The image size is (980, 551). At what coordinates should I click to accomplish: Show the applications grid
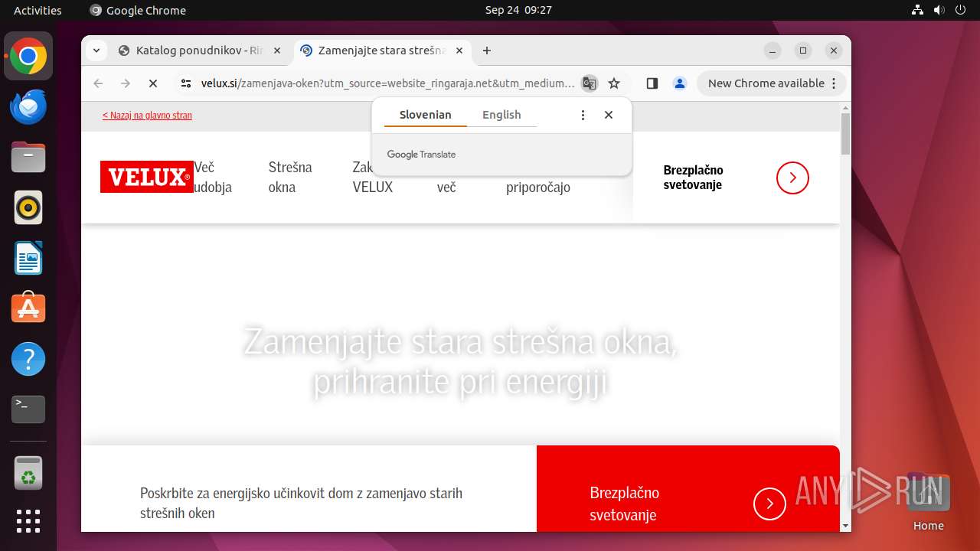(x=28, y=521)
